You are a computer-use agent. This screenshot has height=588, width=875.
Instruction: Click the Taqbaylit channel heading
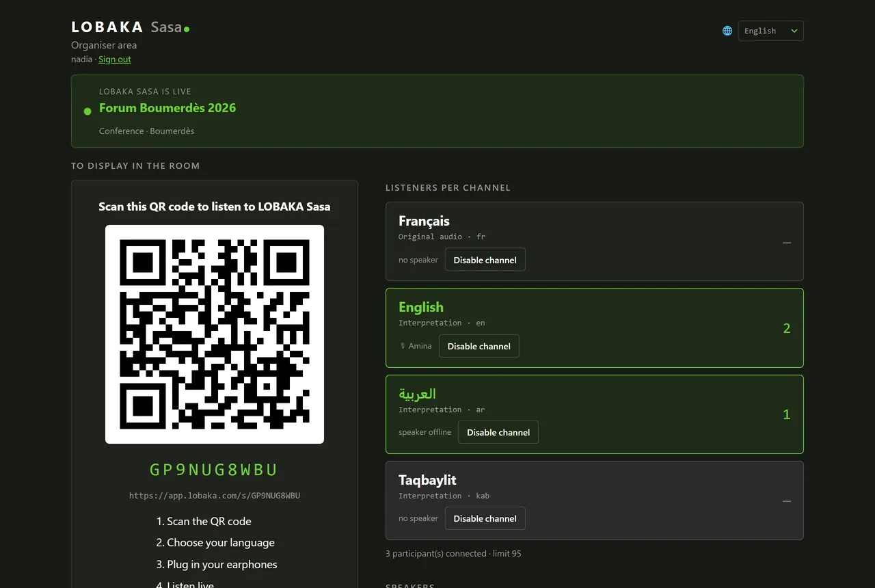pyautogui.click(x=427, y=480)
